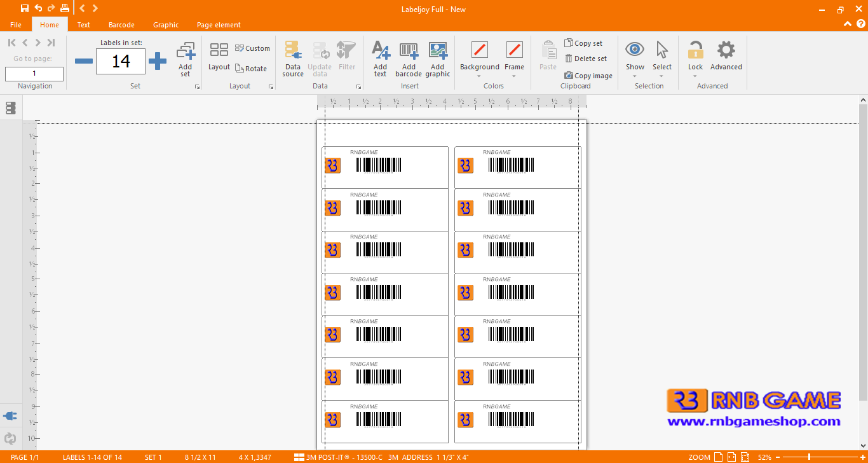
Task: Rotate the page layout
Action: tap(251, 69)
